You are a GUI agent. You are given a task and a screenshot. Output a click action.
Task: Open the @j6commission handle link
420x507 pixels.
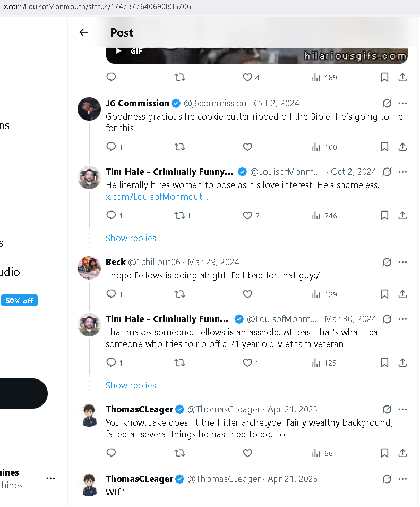coord(215,103)
